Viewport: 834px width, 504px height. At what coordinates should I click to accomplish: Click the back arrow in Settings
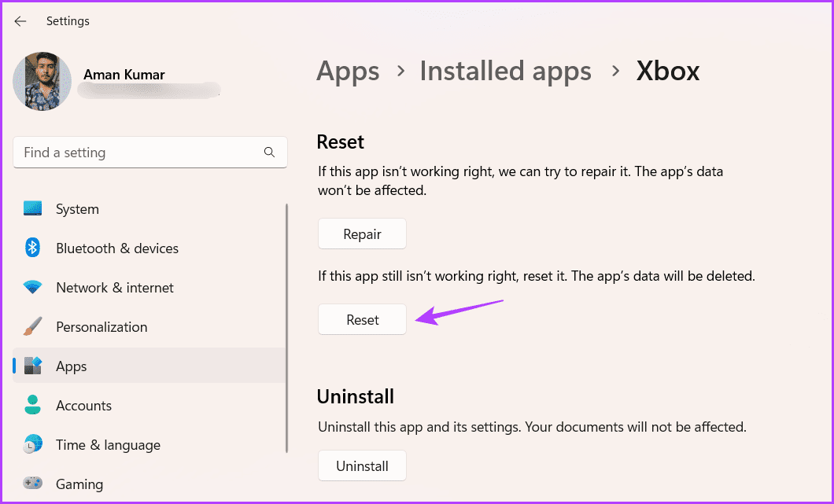point(20,21)
